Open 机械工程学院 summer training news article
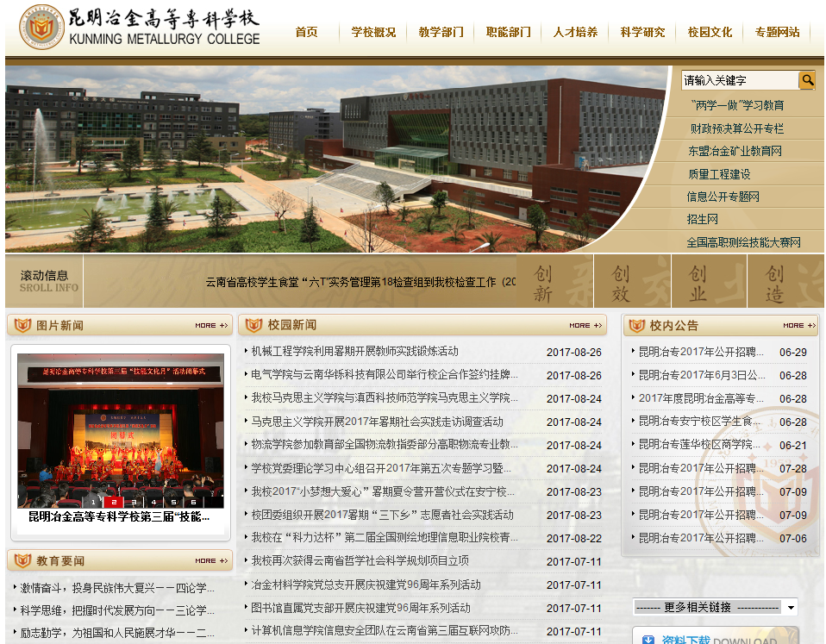The height and width of the screenshot is (644, 826). click(x=354, y=352)
